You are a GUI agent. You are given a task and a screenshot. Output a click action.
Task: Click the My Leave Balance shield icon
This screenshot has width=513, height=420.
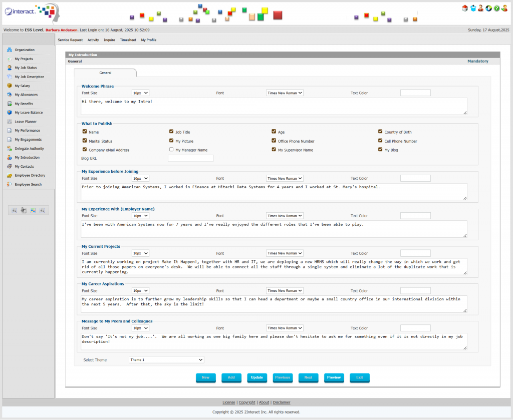(10, 113)
